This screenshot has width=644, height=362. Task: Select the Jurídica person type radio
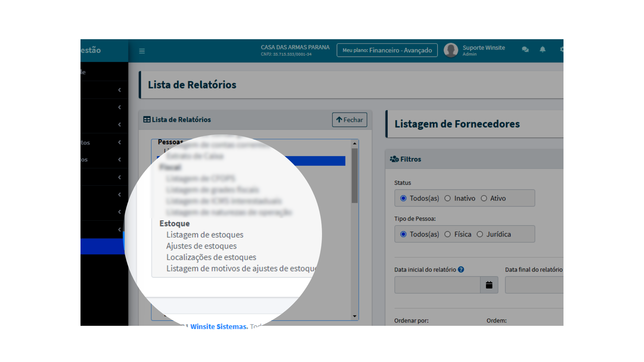(480, 234)
